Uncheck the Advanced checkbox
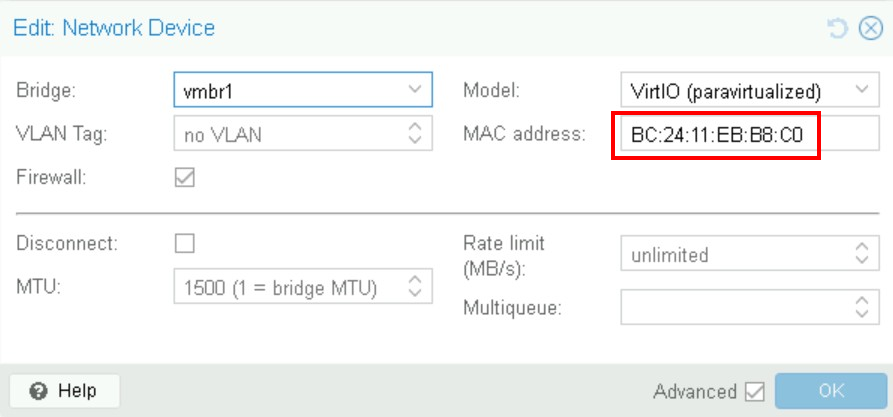Image resolution: width=893 pixels, height=417 pixels. (x=755, y=391)
